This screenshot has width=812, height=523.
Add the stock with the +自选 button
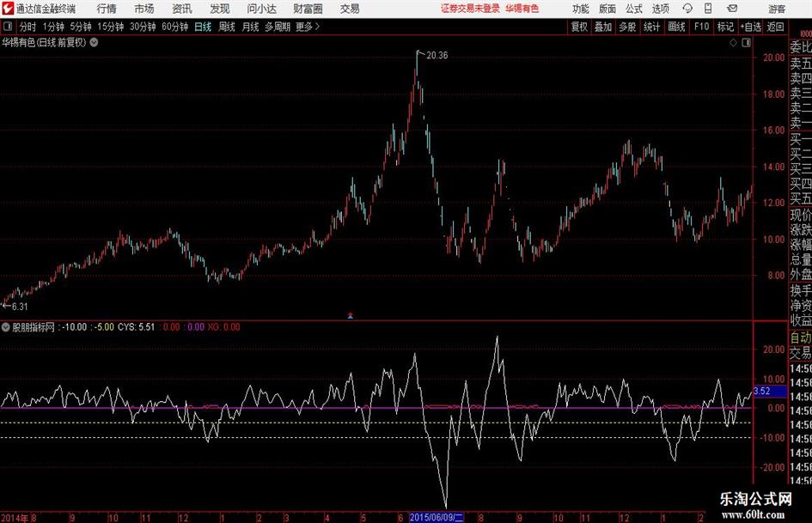pyautogui.click(x=751, y=27)
